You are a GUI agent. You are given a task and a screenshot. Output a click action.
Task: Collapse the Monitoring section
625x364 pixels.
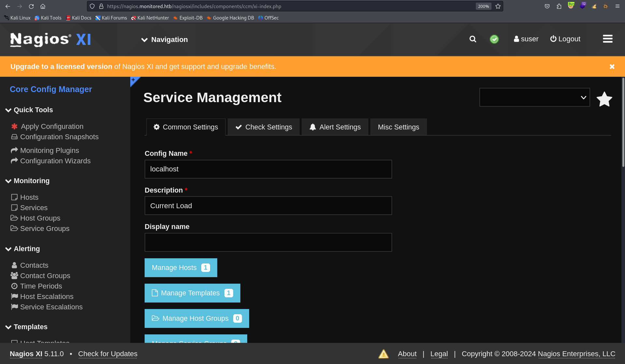[28, 181]
